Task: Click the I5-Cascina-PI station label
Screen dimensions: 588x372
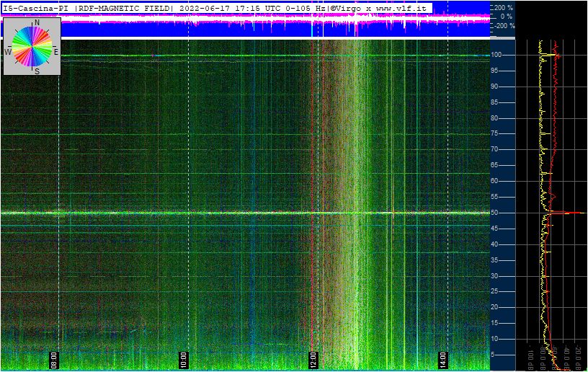Action: [36, 8]
